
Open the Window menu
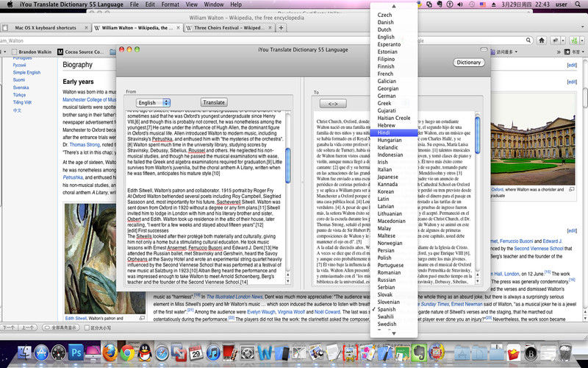214,4
